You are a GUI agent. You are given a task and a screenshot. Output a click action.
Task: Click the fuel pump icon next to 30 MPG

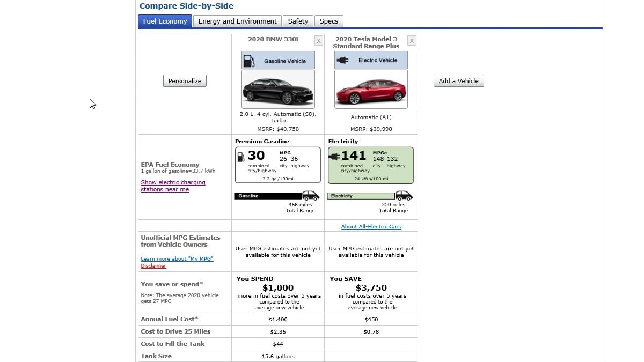tap(240, 157)
